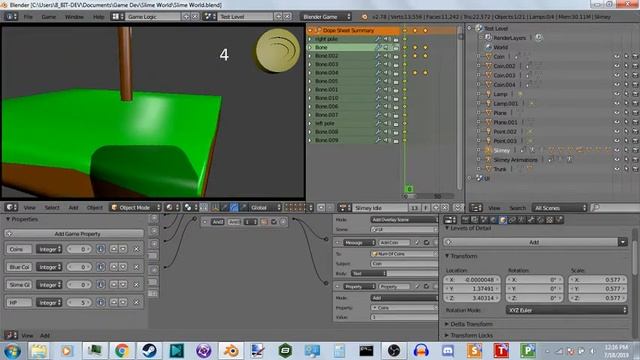Click the Slimey armature icon in the outliner

pos(488,150)
